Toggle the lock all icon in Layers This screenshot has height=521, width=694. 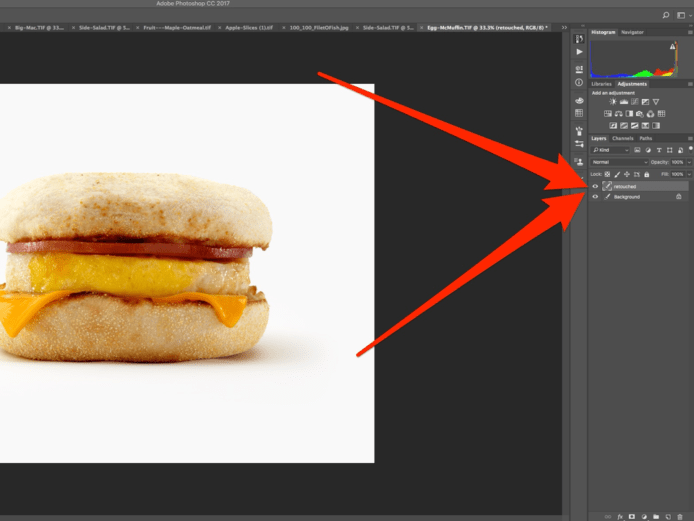646,174
